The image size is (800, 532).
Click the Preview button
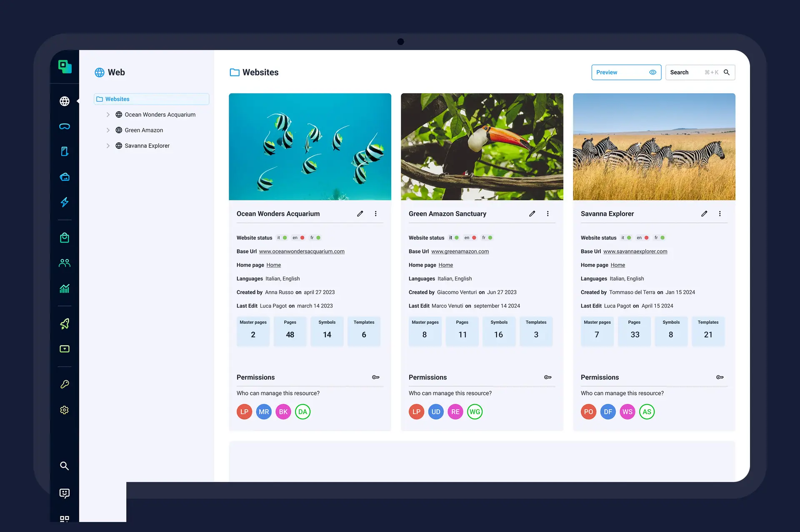pyautogui.click(x=626, y=72)
